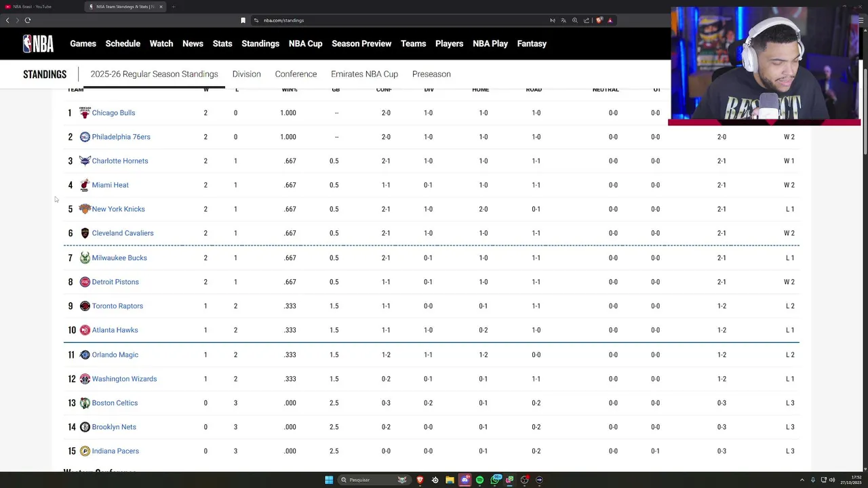
Task: Open the Cleveland Cavaliers team logo
Action: pyautogui.click(x=85, y=233)
